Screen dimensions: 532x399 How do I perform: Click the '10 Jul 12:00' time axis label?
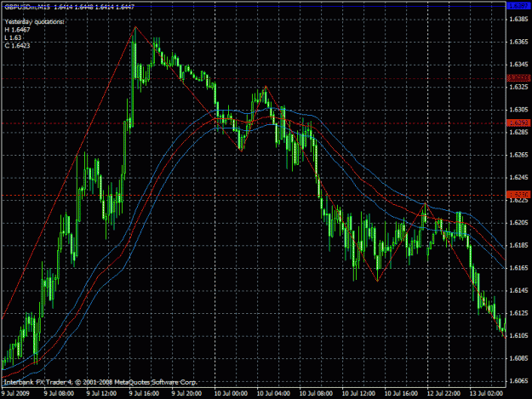tap(358, 394)
